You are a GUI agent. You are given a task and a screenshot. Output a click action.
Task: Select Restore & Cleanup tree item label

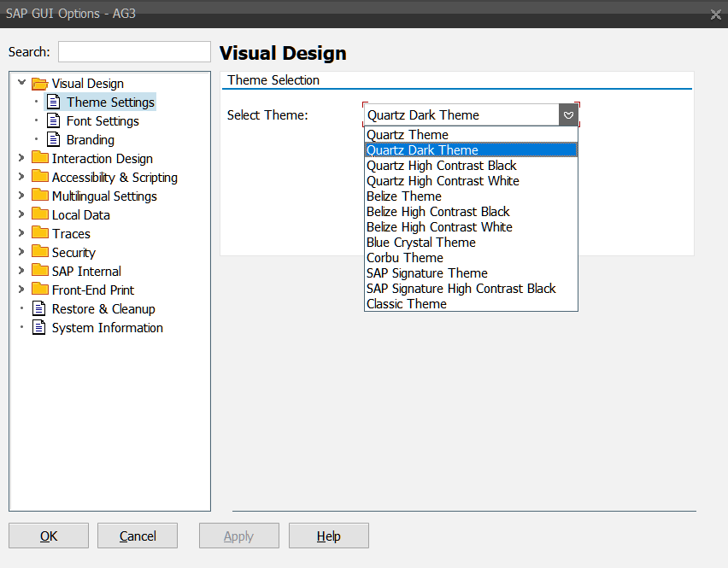(x=103, y=309)
